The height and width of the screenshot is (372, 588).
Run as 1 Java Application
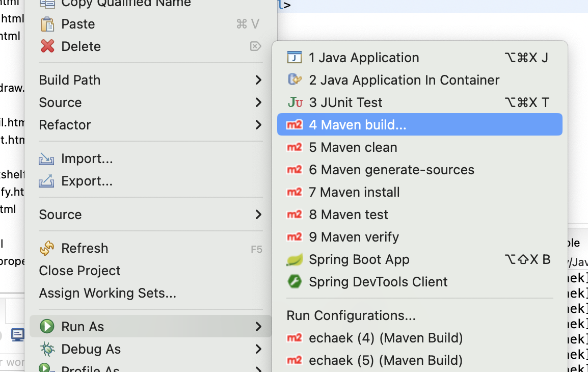click(420, 58)
